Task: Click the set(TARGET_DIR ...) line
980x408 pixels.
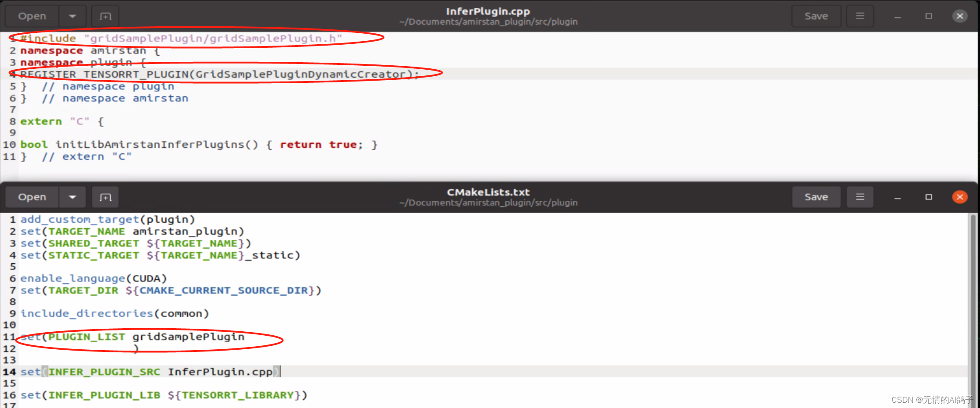Action: 171,290
